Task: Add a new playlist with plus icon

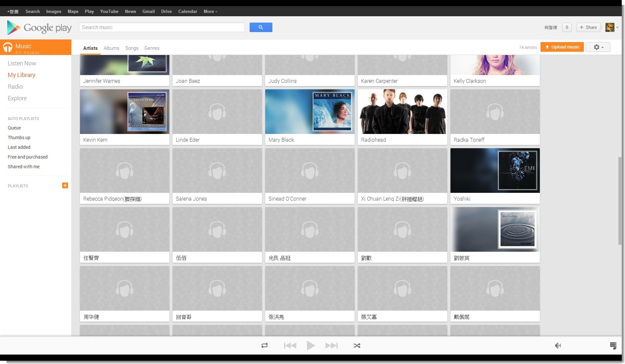Action: click(x=65, y=185)
